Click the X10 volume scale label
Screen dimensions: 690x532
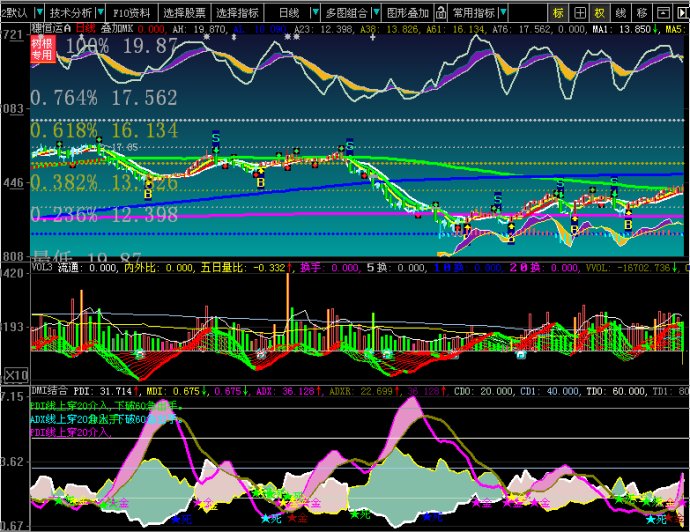(x=16, y=375)
